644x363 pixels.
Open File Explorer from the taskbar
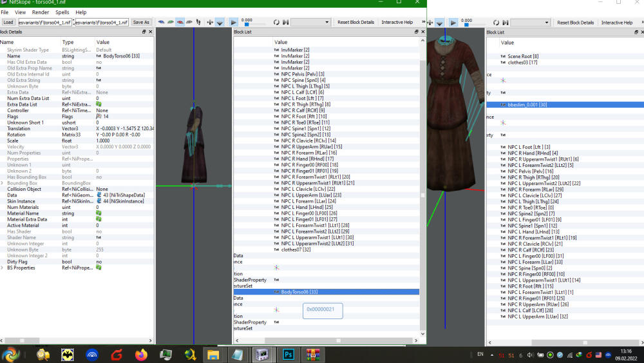213,355
